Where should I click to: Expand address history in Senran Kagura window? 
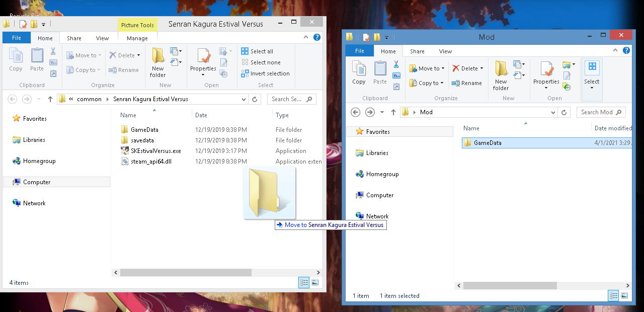[x=244, y=99]
